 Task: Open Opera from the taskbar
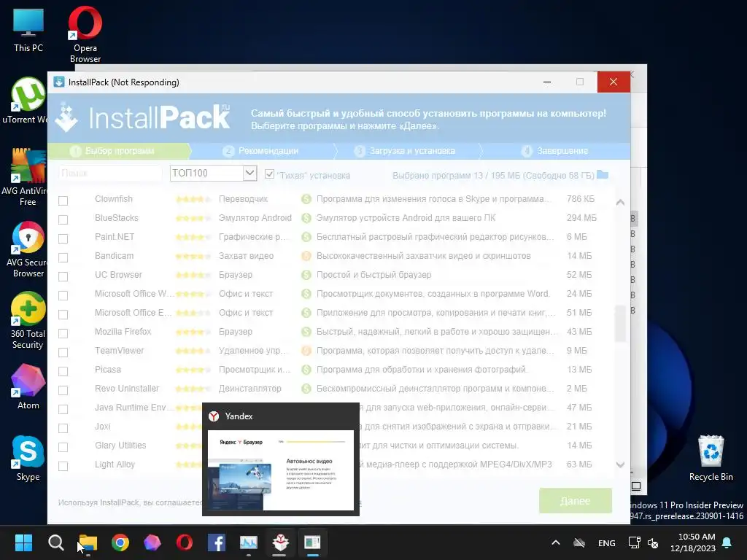185,542
